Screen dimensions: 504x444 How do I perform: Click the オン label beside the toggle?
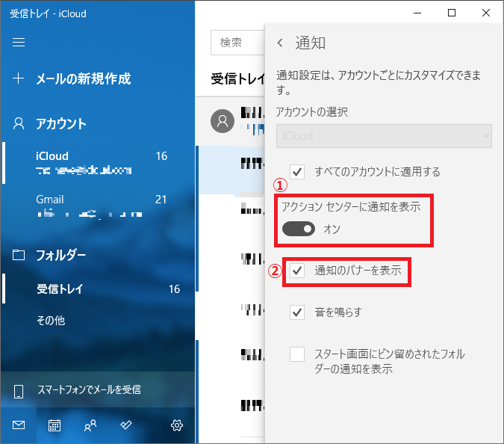332,229
